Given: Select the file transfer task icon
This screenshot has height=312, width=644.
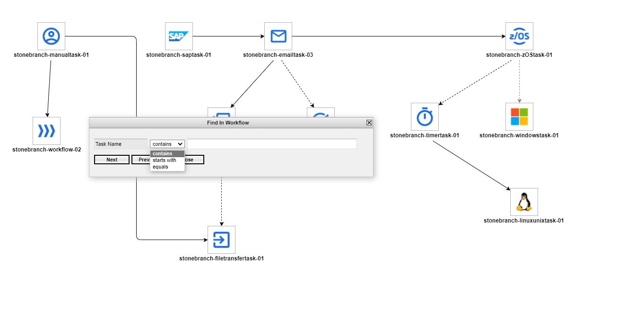Looking at the screenshot, I should [221, 240].
